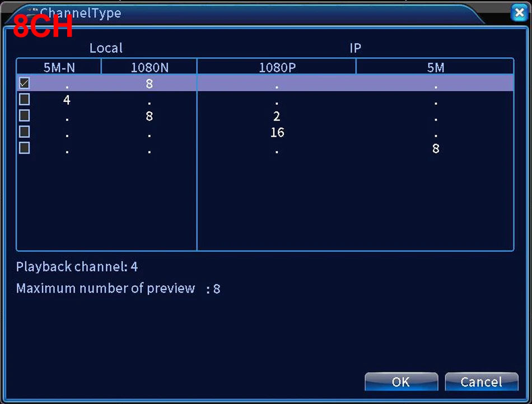Check the box for the 1080P 16 row
Image resolution: width=532 pixels, height=404 pixels.
coord(24,132)
